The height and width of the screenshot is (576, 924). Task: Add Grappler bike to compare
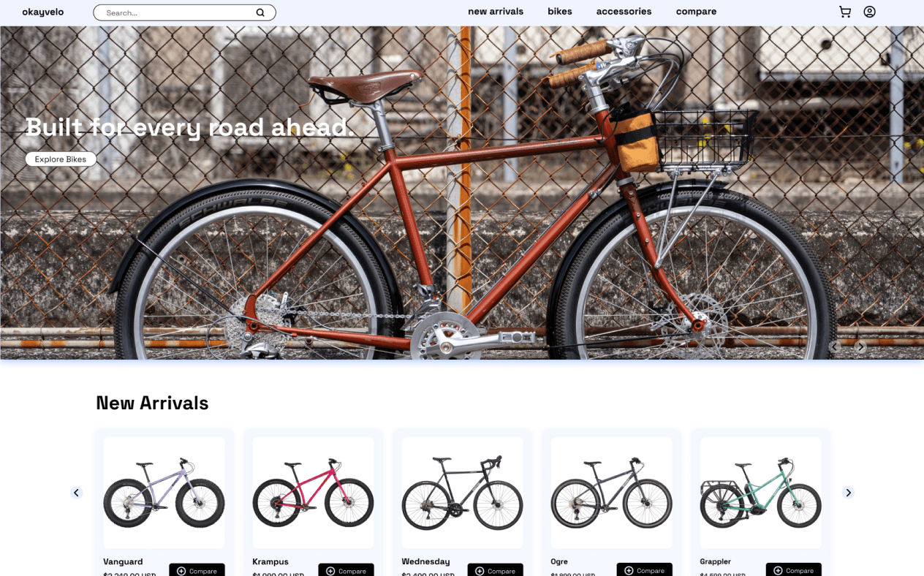coord(793,570)
